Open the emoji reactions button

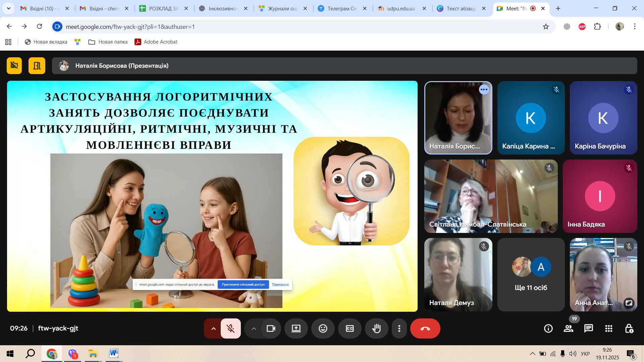(323, 328)
